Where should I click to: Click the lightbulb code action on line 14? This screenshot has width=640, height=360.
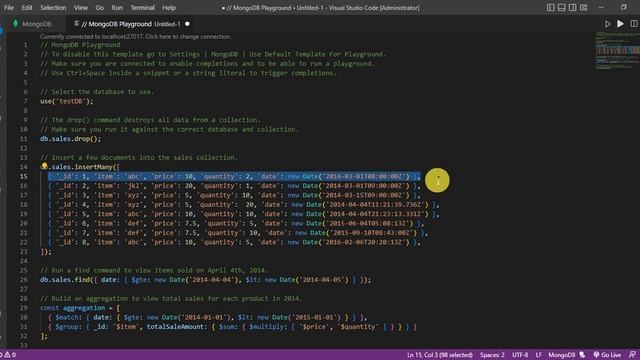[44, 166]
